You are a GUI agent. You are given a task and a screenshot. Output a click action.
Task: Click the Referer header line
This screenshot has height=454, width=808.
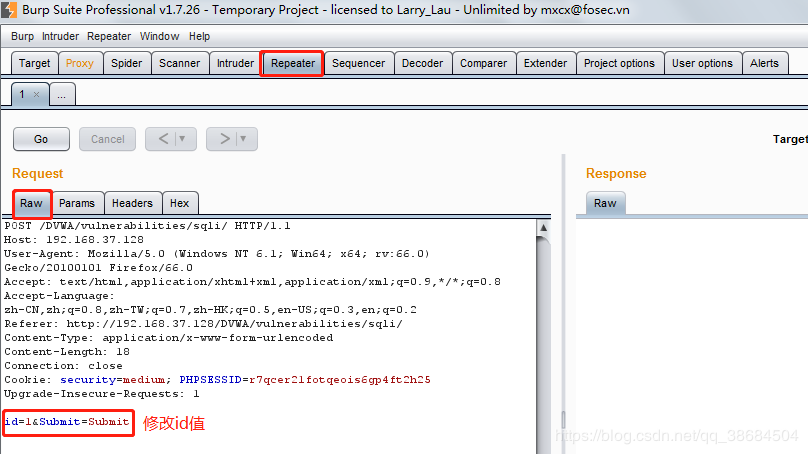tap(204, 324)
